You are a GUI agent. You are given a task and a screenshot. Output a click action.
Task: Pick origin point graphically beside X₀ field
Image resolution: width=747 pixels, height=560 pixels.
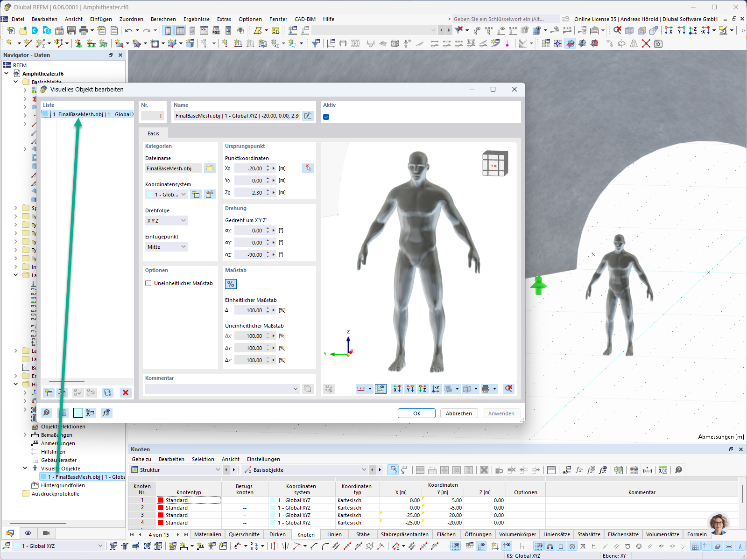pos(308,168)
